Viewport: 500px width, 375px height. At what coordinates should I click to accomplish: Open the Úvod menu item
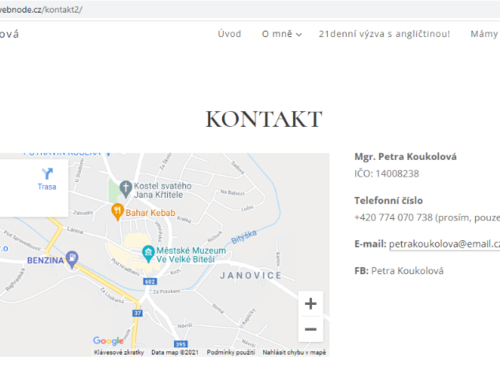pyautogui.click(x=229, y=34)
